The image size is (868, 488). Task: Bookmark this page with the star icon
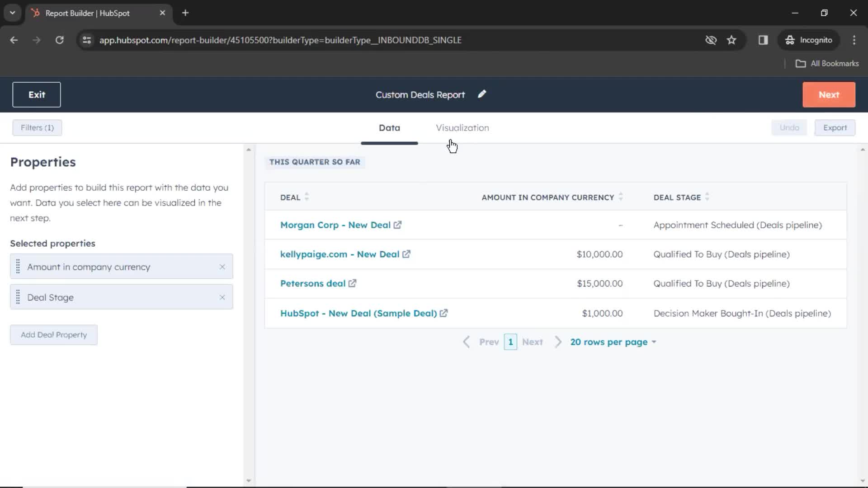click(731, 40)
